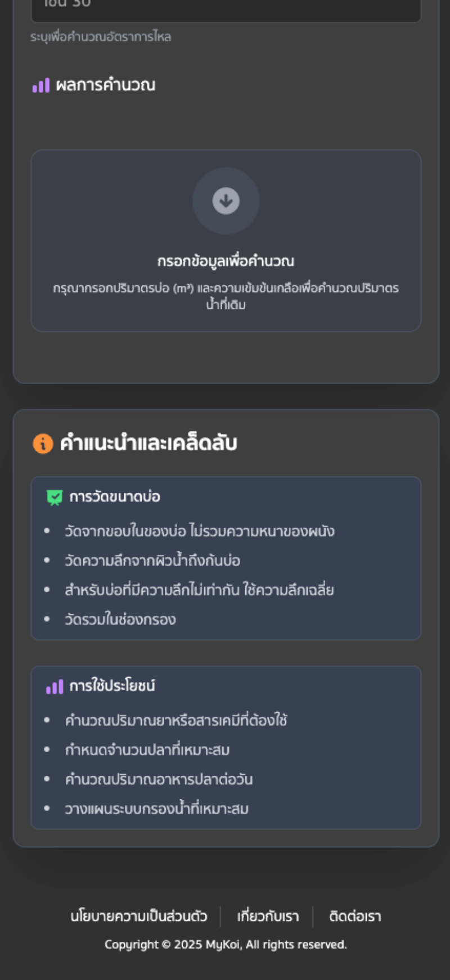Click the การวัดขนาดบ่อ section title
Image resolution: width=450 pixels, height=980 pixels.
pos(115,497)
